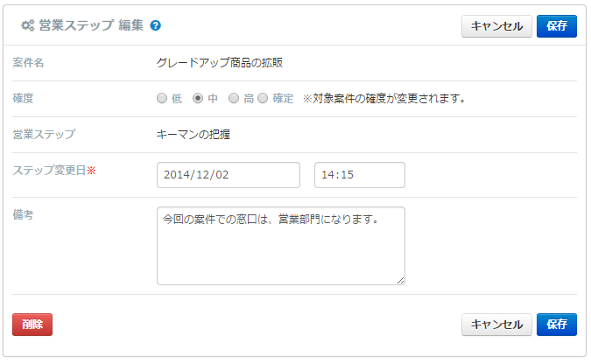
Task: Select the 確定 radio button
Action: [263, 98]
